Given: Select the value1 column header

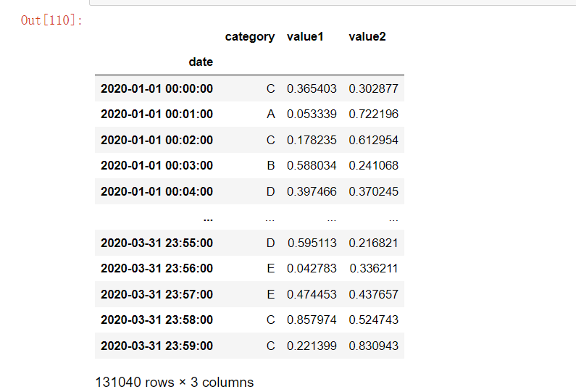Looking at the screenshot, I should coord(305,37).
